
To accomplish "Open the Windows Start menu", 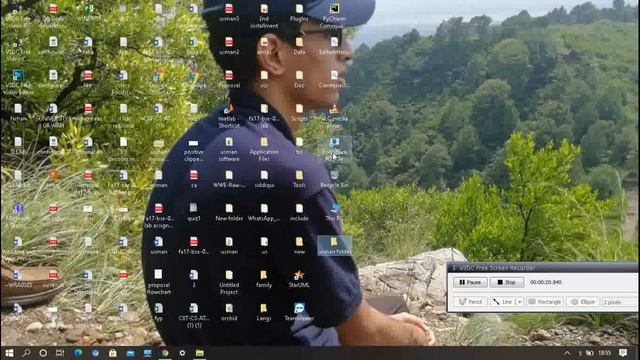I will [x=9, y=353].
